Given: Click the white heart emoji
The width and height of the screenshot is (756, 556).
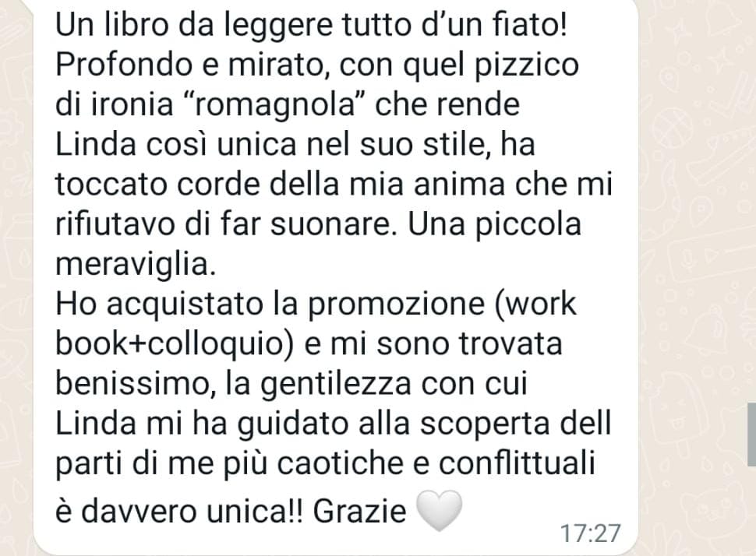Looking at the screenshot, I should (439, 511).
